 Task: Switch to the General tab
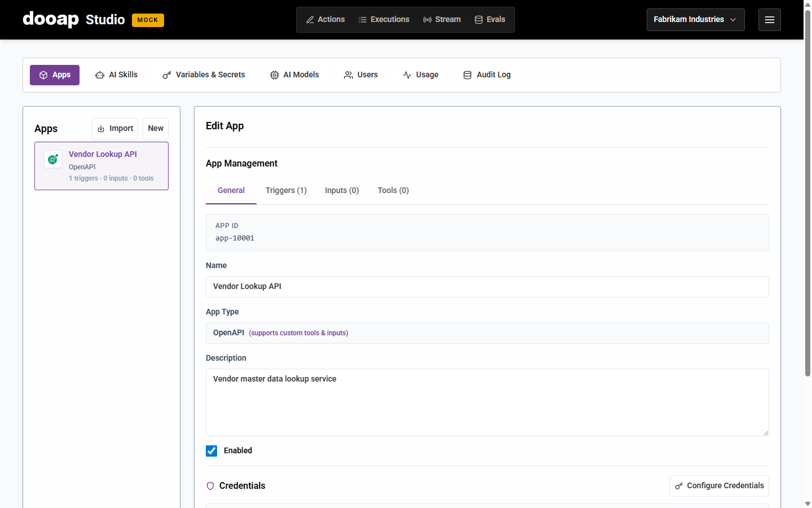coord(231,191)
